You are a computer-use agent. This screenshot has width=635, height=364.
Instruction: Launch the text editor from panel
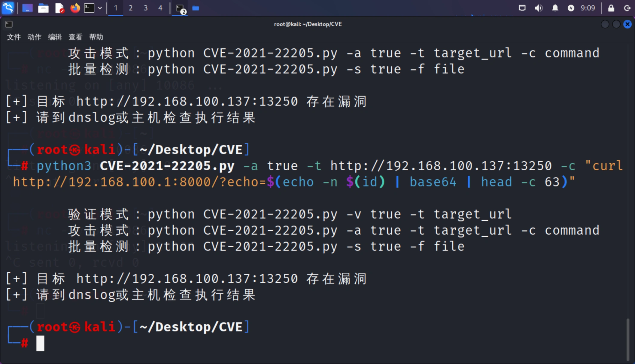[x=59, y=8]
